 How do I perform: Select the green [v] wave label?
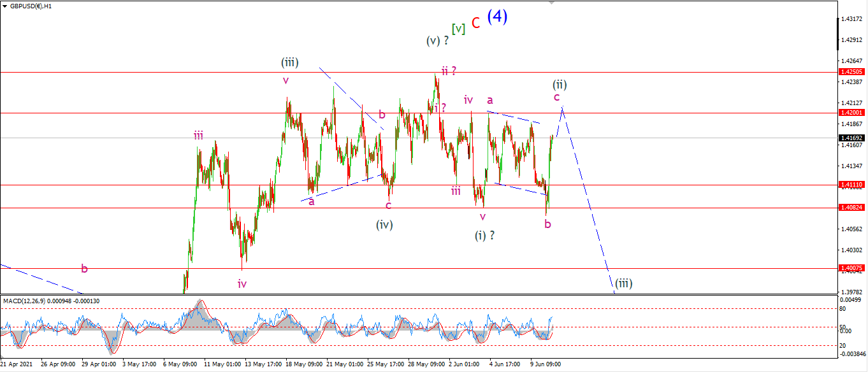(458, 29)
